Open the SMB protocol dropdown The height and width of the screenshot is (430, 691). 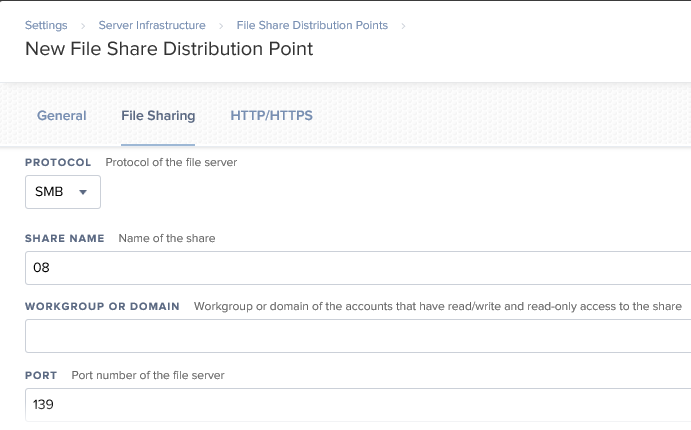tap(63, 192)
